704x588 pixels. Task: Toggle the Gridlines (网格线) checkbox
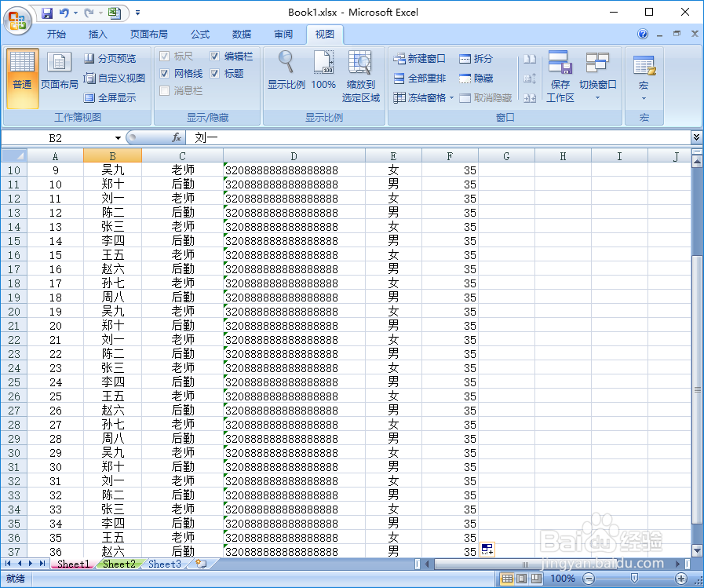point(164,73)
